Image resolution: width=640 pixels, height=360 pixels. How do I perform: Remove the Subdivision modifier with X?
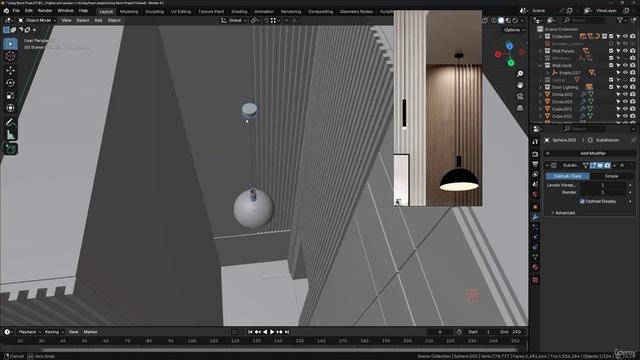tap(622, 165)
